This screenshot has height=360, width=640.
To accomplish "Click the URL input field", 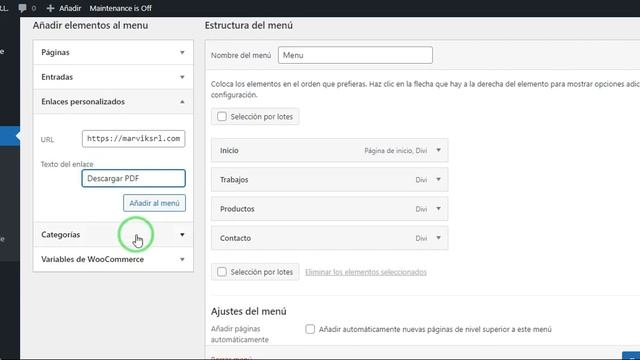I will click(x=133, y=139).
